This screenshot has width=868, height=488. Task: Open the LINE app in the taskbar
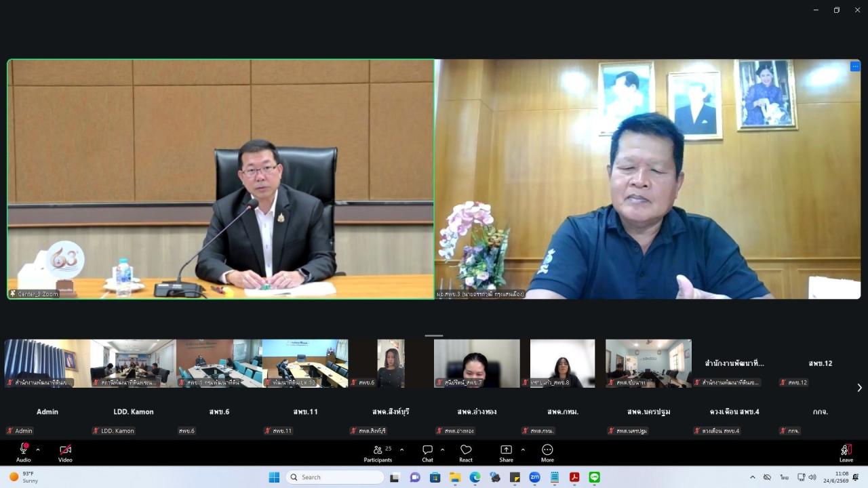click(595, 477)
